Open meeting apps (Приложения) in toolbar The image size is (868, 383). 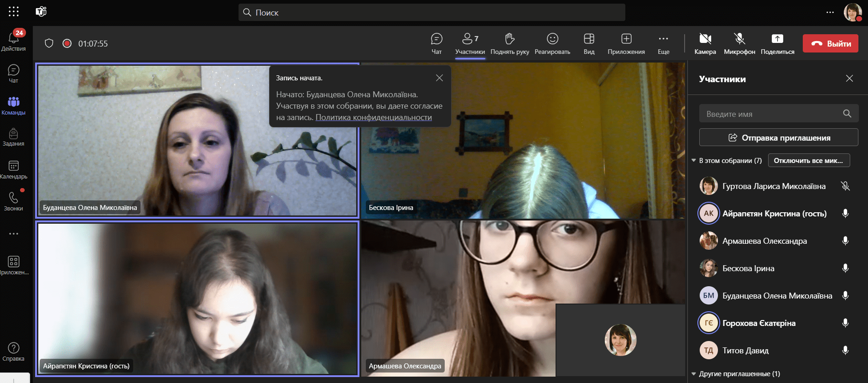click(626, 44)
